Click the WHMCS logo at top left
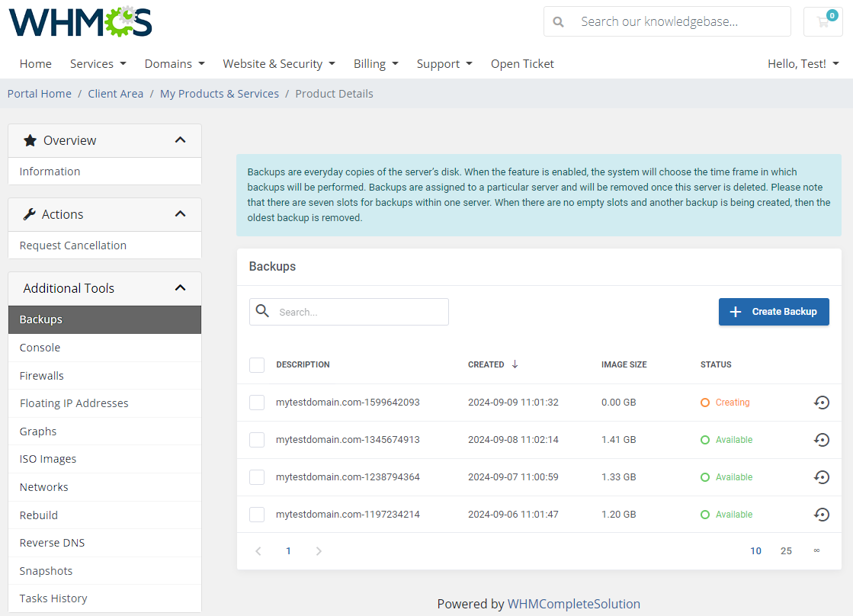 (x=79, y=21)
